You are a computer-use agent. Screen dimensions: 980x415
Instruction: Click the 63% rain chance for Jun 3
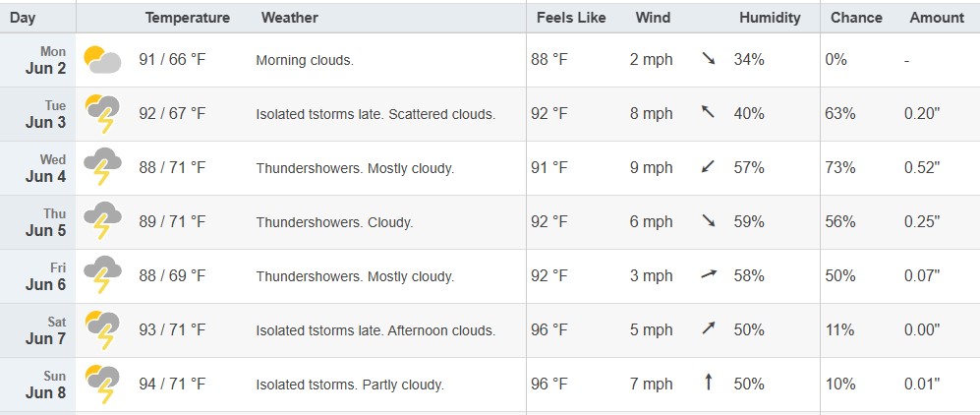[840, 114]
